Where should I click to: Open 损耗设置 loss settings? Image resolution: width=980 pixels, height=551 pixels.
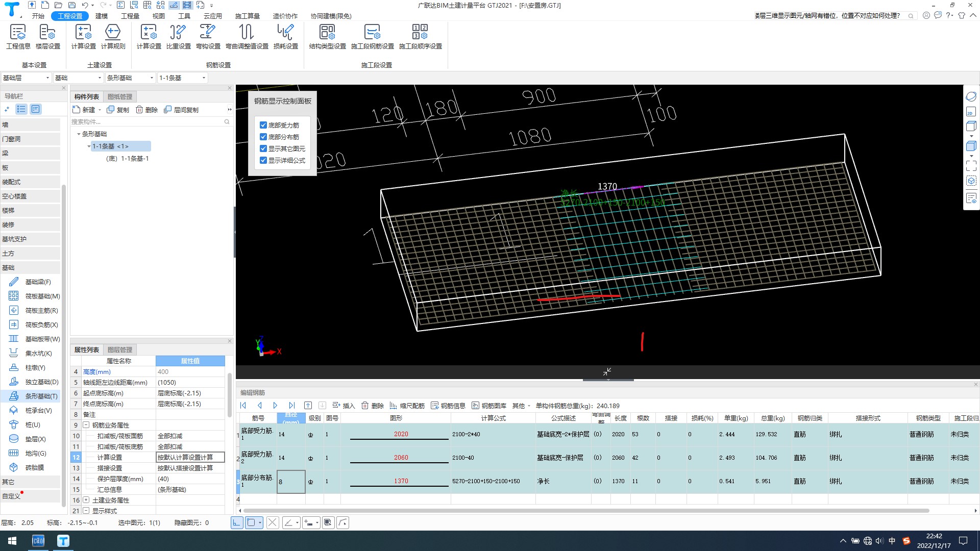tap(285, 37)
